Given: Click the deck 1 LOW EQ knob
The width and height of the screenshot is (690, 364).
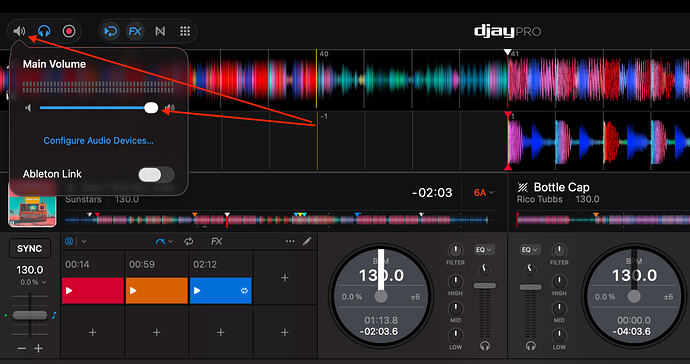Looking at the screenshot, I should coord(455,335).
